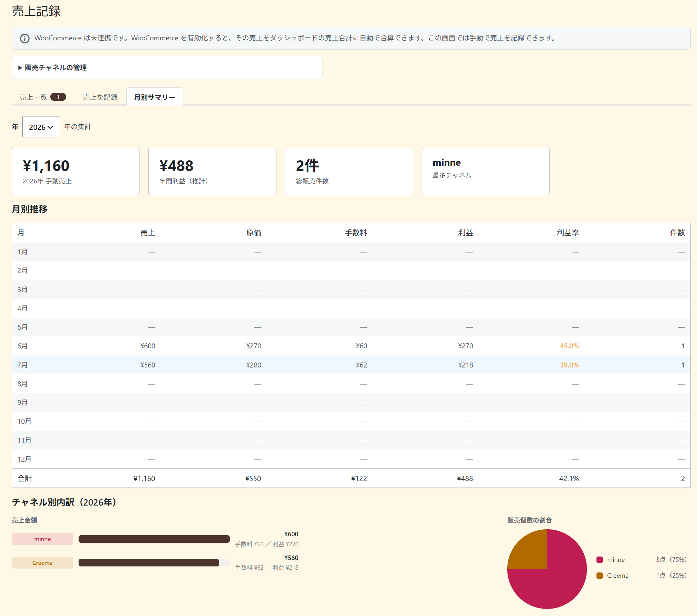Screen dimensions: 697x616
Task: Click the 原価 column header
Action: 254,233
